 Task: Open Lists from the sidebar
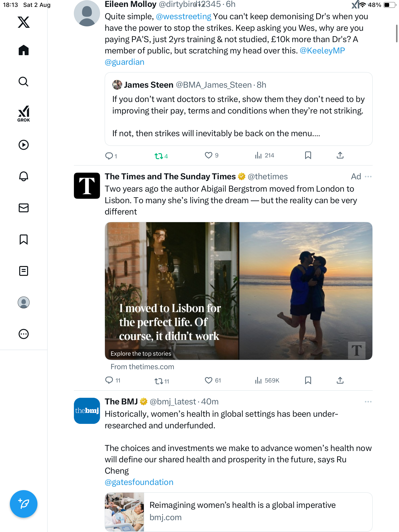pyautogui.click(x=24, y=271)
